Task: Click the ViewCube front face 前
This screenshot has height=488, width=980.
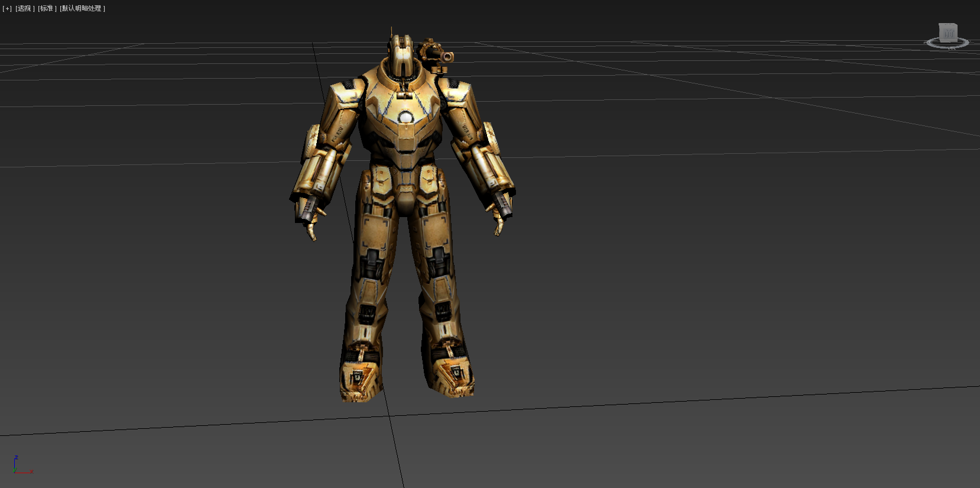Action: pyautogui.click(x=949, y=33)
